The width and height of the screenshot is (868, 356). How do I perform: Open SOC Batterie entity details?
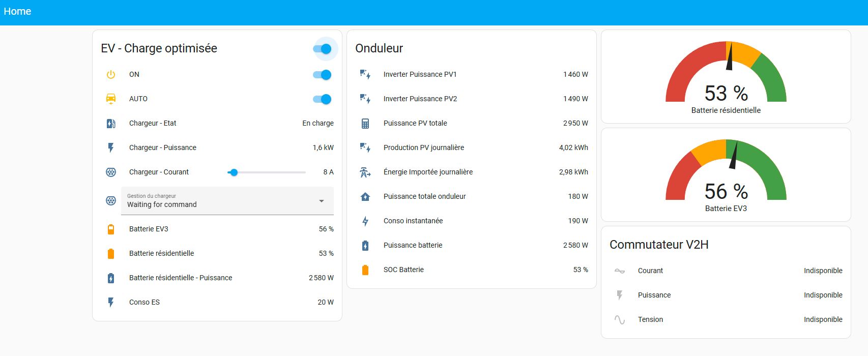click(x=472, y=270)
